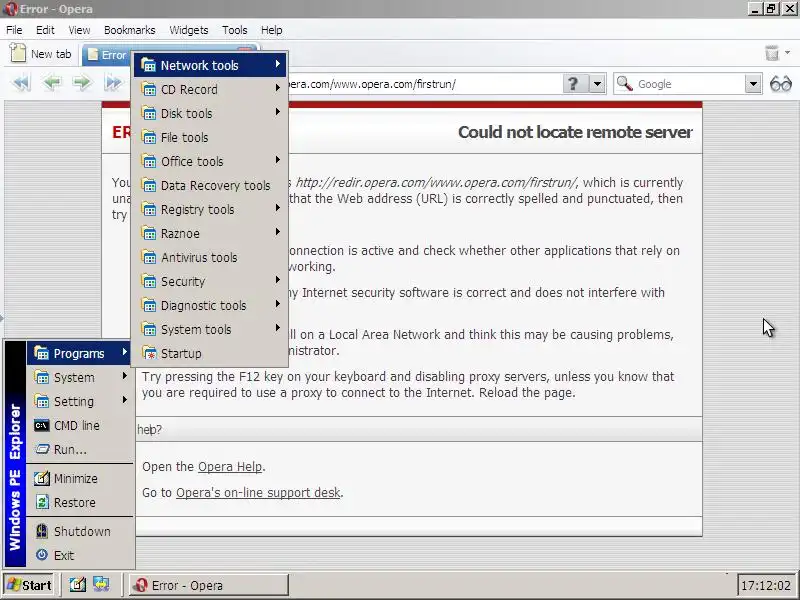
Task: Expand the Registry tools submenu arrow
Action: click(x=278, y=208)
